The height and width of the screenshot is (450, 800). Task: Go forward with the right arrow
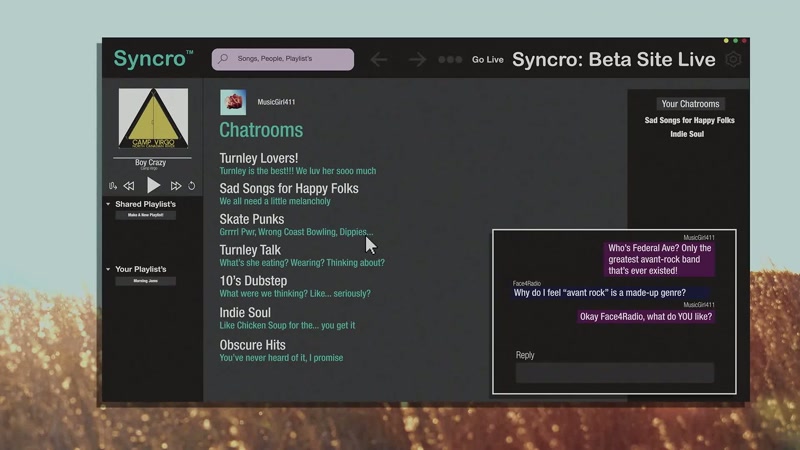point(417,59)
